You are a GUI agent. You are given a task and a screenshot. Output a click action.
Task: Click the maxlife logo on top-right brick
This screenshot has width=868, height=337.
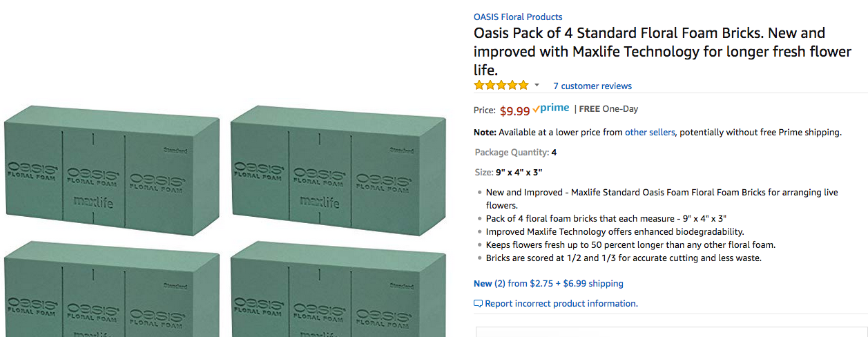coord(320,203)
